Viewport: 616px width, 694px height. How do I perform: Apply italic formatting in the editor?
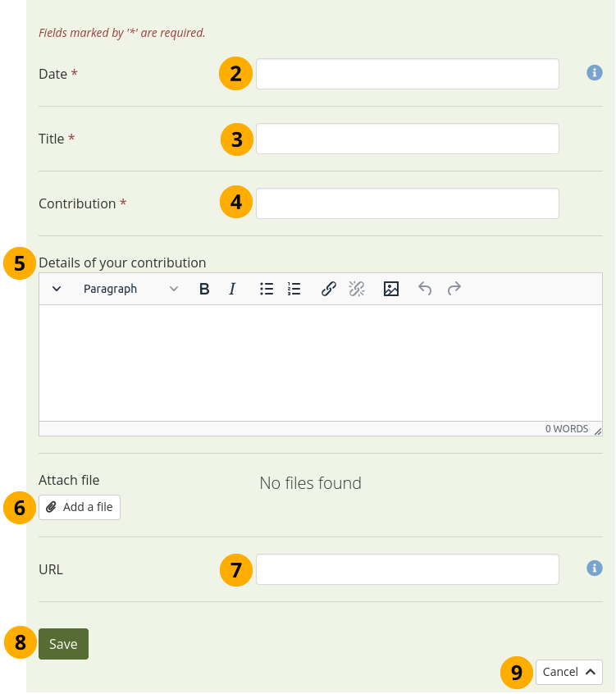click(232, 289)
